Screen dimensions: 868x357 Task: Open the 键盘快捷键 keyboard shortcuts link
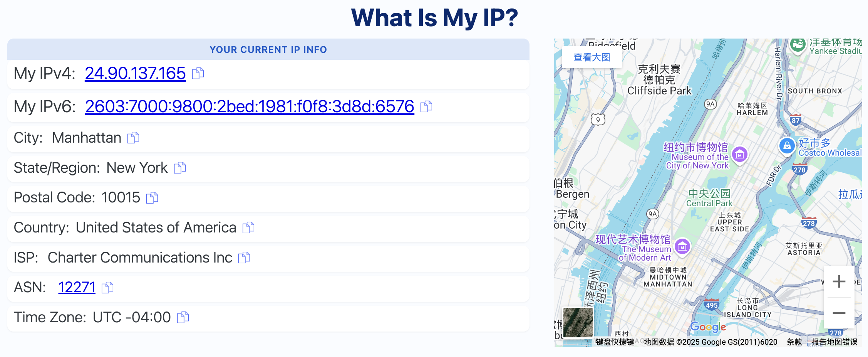point(615,342)
